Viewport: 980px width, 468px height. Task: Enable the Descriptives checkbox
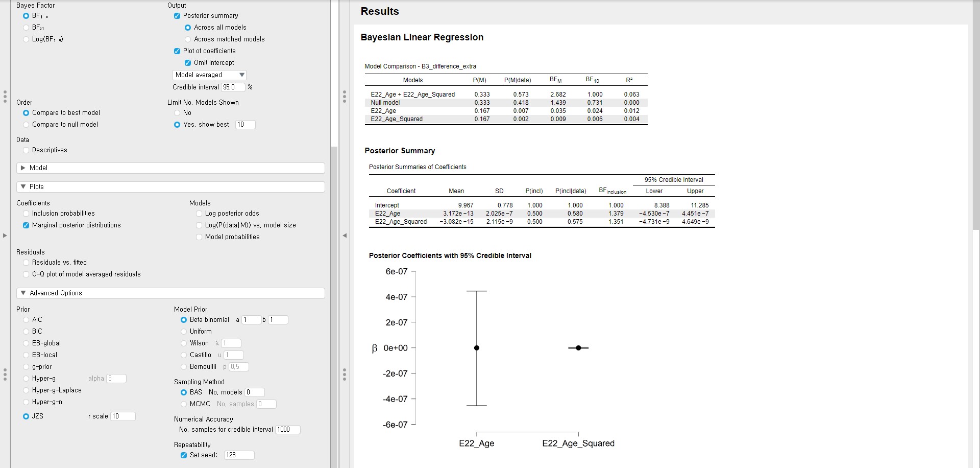coord(26,150)
